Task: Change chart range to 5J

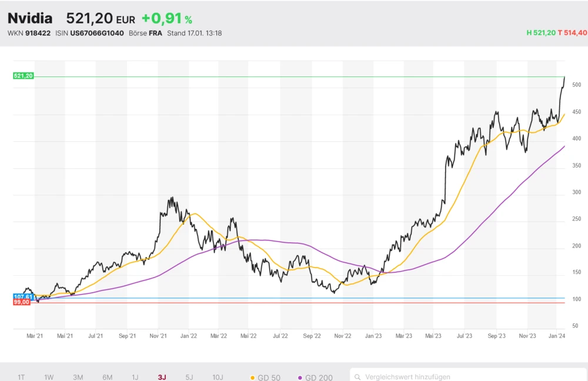Action: (189, 377)
